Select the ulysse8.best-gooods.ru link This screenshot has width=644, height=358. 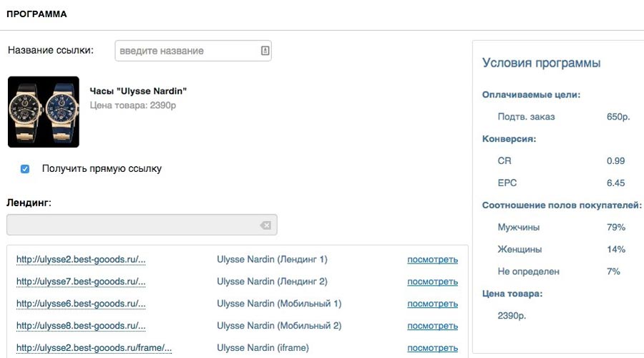click(81, 326)
